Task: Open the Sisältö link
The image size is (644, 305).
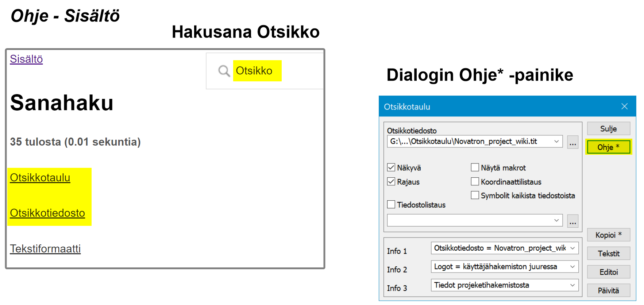Action: point(26,59)
